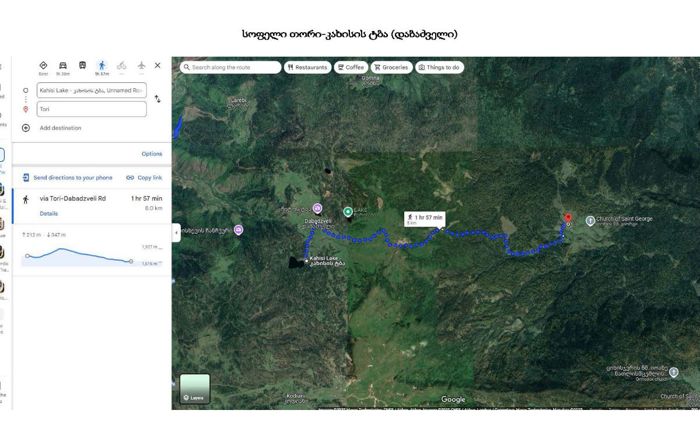This screenshot has width=700, height=424.
Task: Click the red destination pin at Tori
Action: (568, 218)
